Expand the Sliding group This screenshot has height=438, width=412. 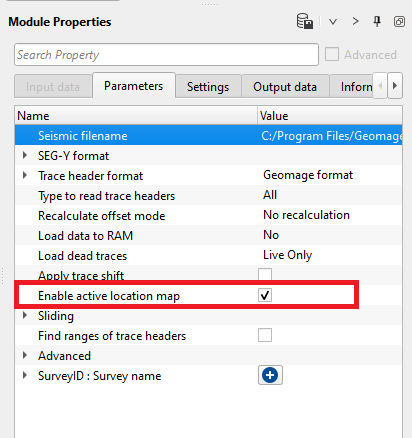click(x=25, y=315)
